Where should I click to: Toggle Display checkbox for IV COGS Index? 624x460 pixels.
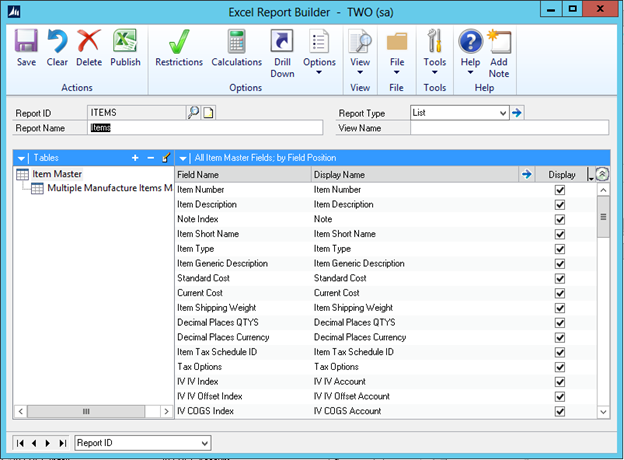[560, 411]
